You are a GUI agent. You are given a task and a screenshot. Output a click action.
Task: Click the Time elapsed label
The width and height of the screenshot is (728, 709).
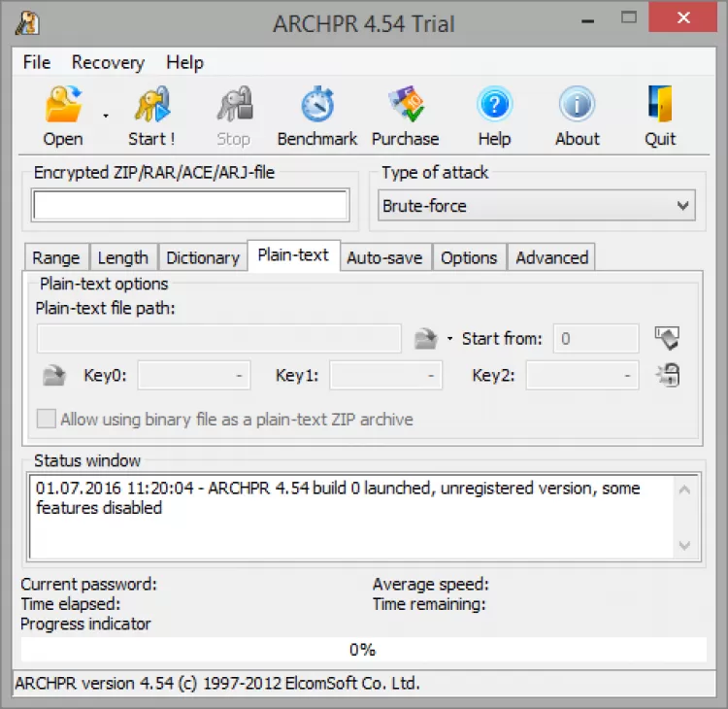tap(71, 604)
